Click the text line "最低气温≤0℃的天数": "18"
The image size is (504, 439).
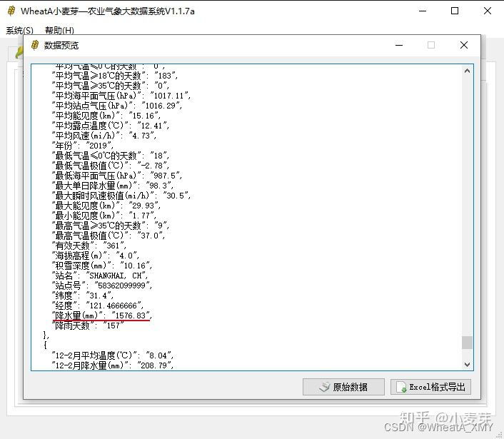point(111,156)
